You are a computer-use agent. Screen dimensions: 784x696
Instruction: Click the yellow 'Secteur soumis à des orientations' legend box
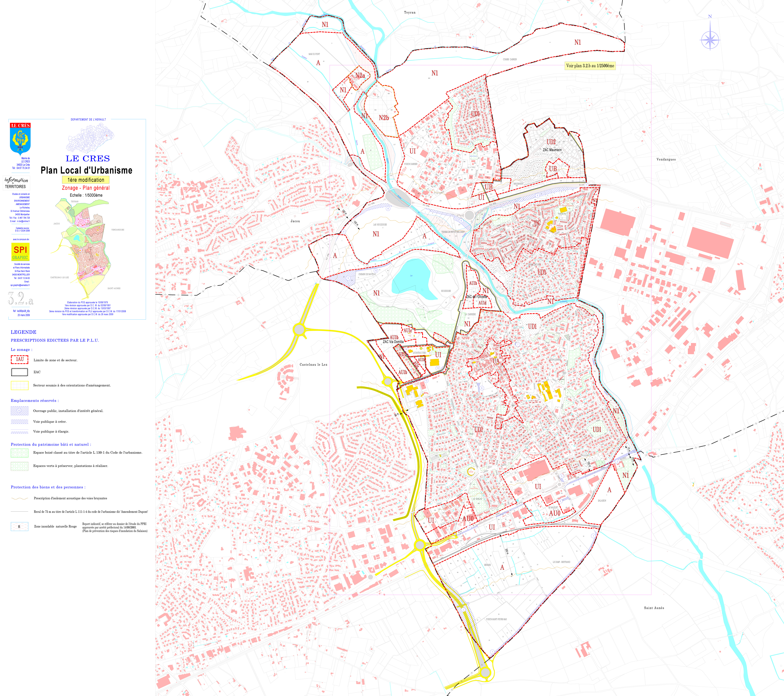[x=20, y=385]
